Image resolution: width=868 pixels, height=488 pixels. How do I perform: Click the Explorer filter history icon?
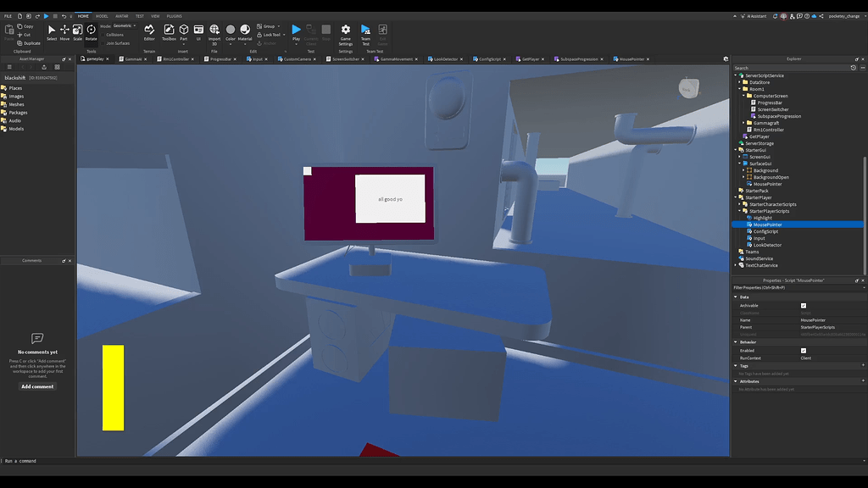pyautogui.click(x=853, y=68)
